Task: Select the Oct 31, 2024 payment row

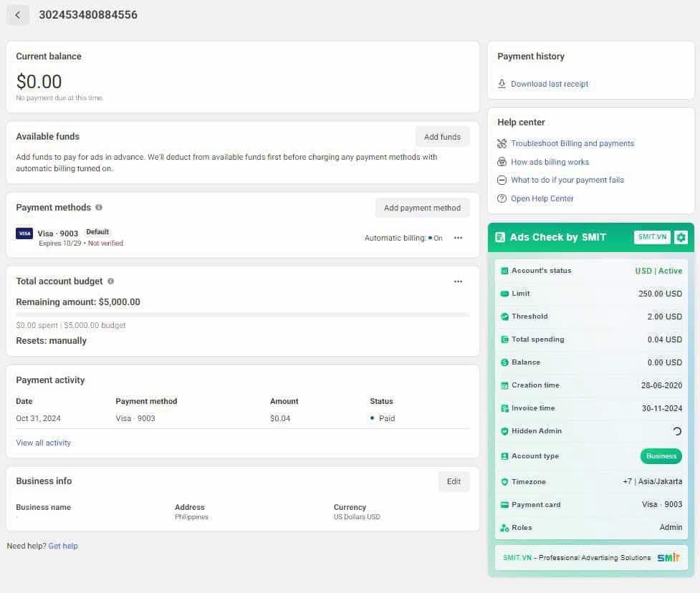Action: tap(243, 418)
